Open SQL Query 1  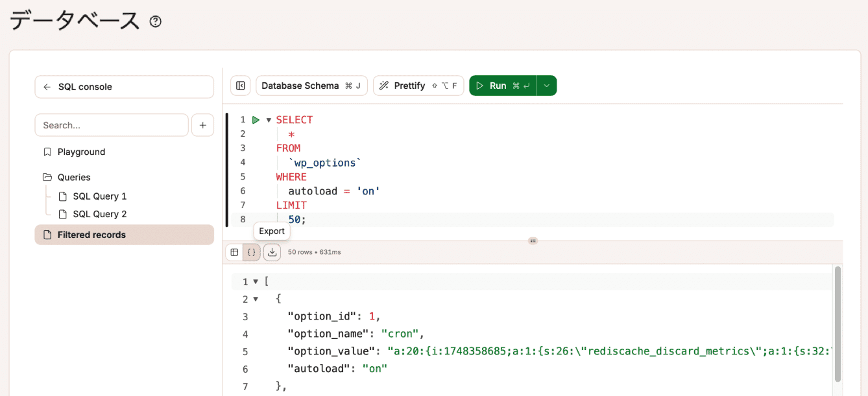(x=99, y=196)
